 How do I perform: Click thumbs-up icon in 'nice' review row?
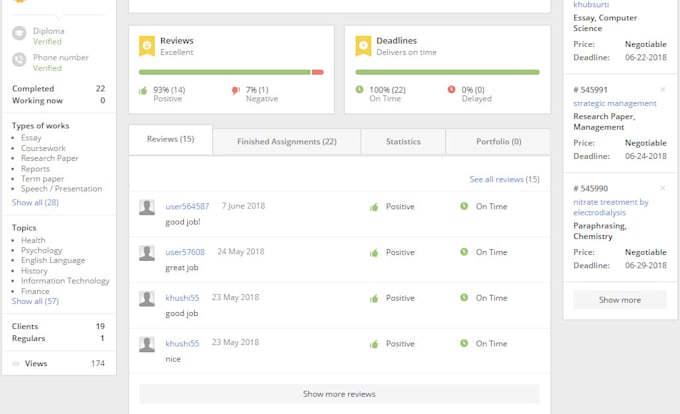click(x=374, y=344)
